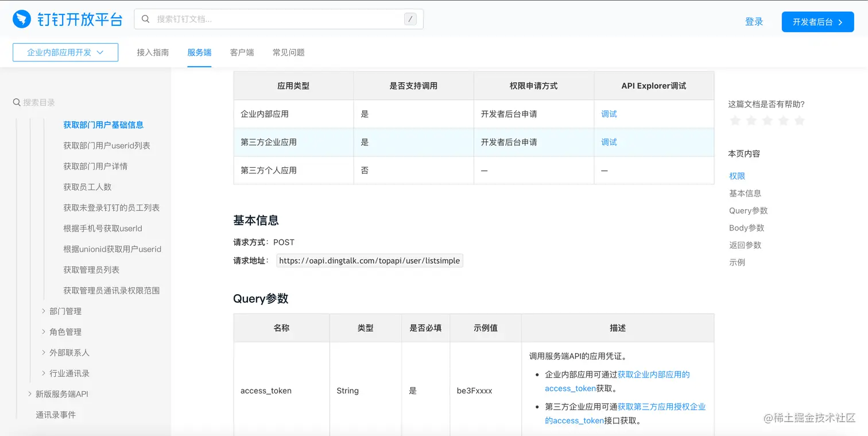This screenshot has width=868, height=436.
Task: Click the Query参数 section heading
Action: [261, 298]
